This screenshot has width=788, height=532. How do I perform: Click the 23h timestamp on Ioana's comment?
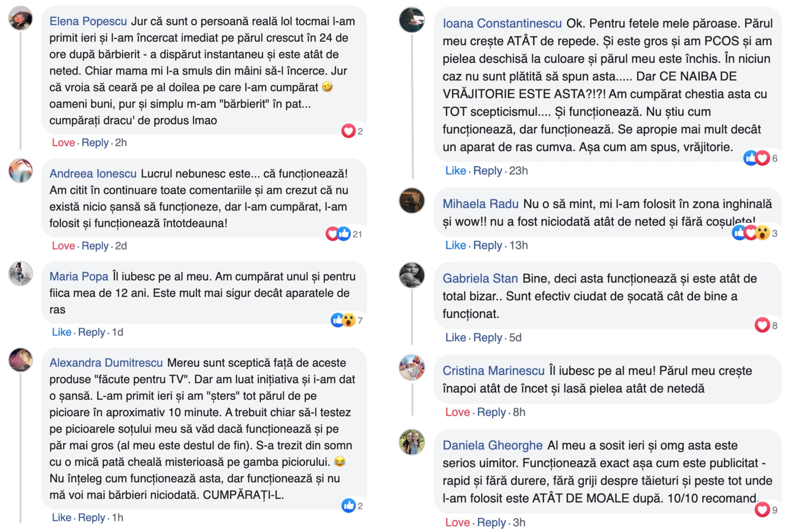pyautogui.click(x=518, y=170)
